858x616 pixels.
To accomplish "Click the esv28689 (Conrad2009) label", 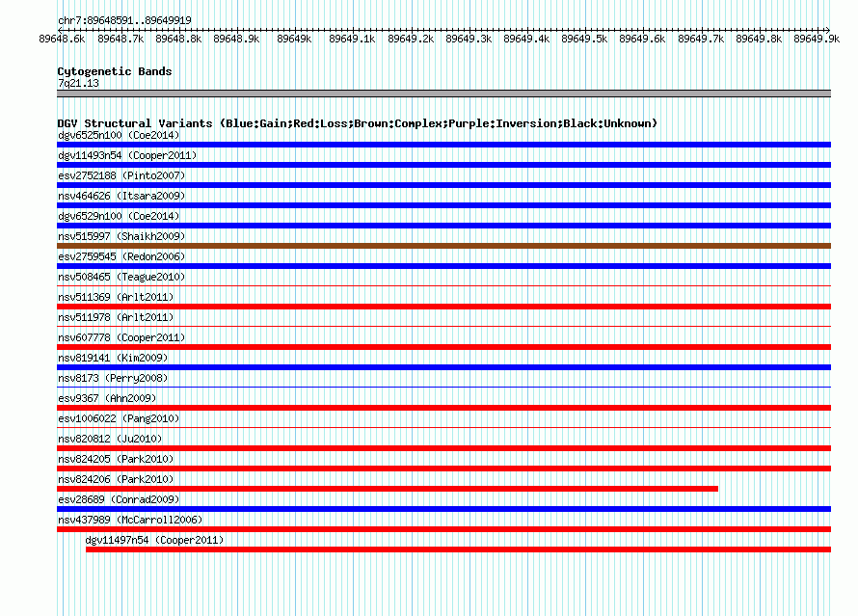I will pos(119,499).
